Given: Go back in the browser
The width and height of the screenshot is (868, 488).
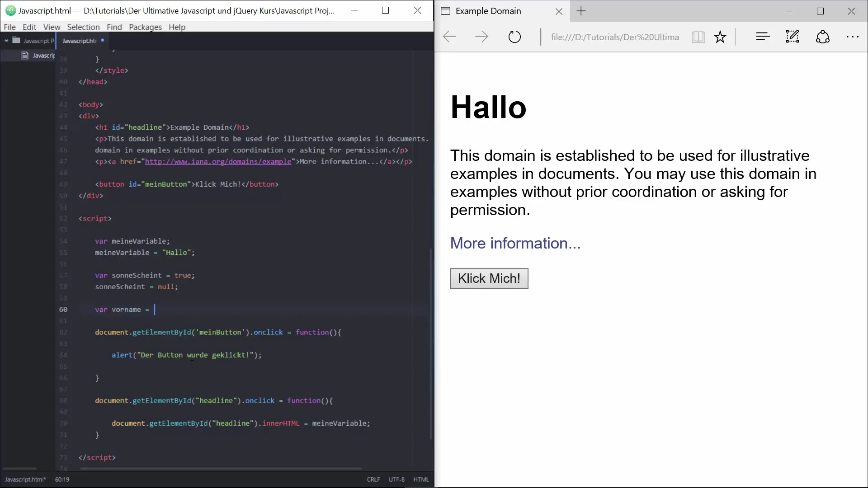Looking at the screenshot, I should click(449, 37).
